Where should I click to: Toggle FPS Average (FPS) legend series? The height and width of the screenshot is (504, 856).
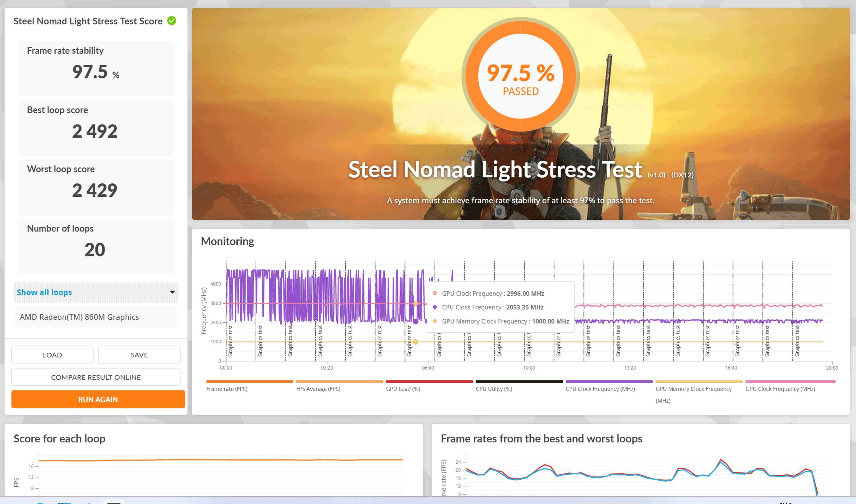tap(339, 386)
